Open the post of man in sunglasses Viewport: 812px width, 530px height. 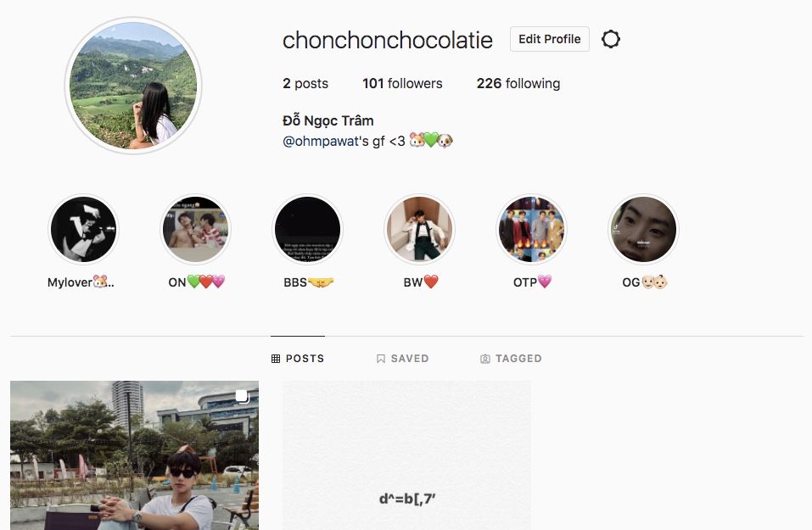(134, 455)
